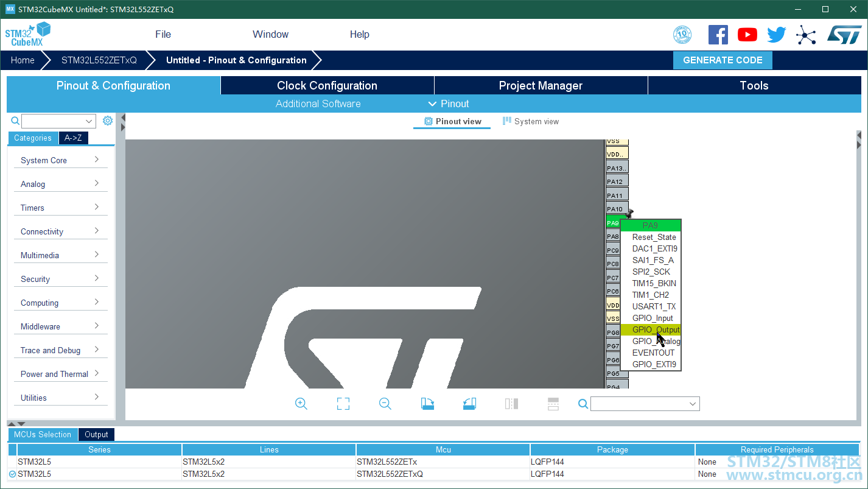Choose USART1_TX from the PA9 menu
The height and width of the screenshot is (489, 868).
(651, 306)
